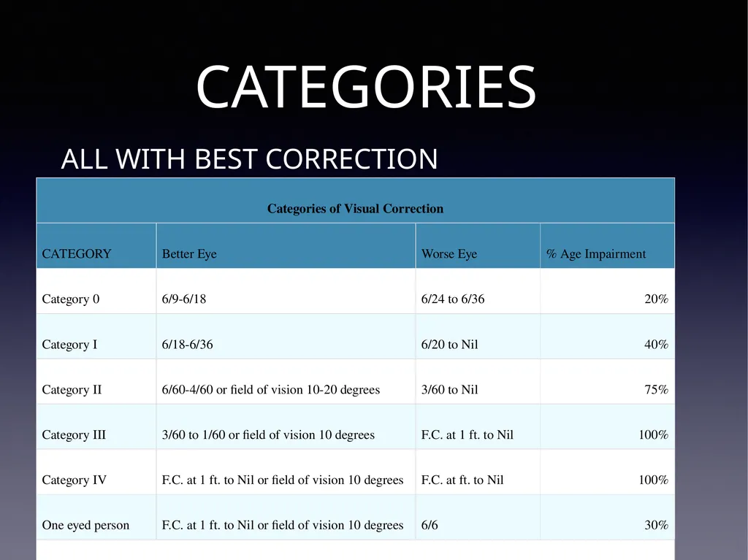Click the "75%" impairment value

coord(657,390)
